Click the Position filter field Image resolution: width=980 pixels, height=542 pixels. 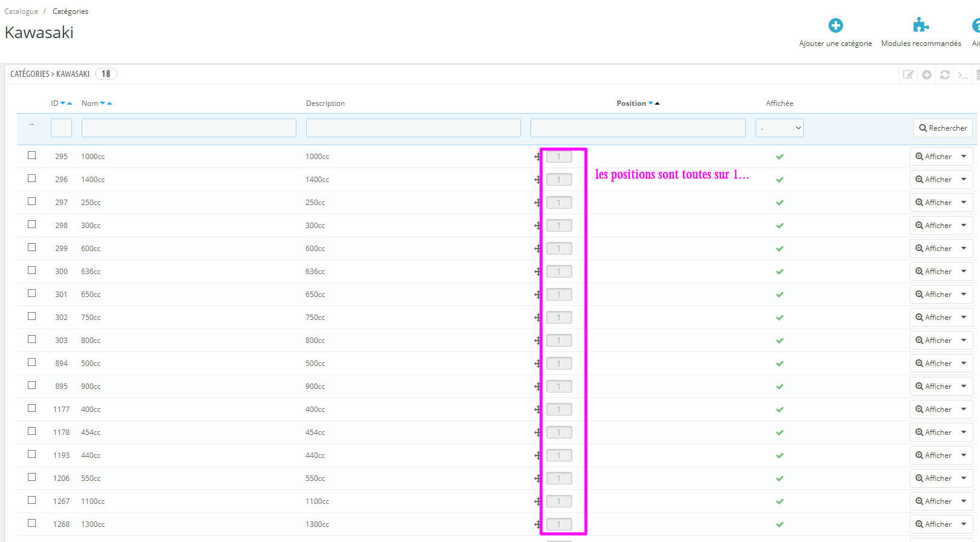(x=638, y=128)
